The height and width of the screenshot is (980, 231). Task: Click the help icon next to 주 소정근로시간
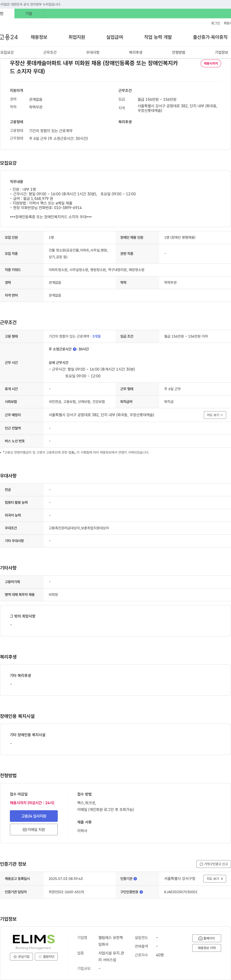74,349
